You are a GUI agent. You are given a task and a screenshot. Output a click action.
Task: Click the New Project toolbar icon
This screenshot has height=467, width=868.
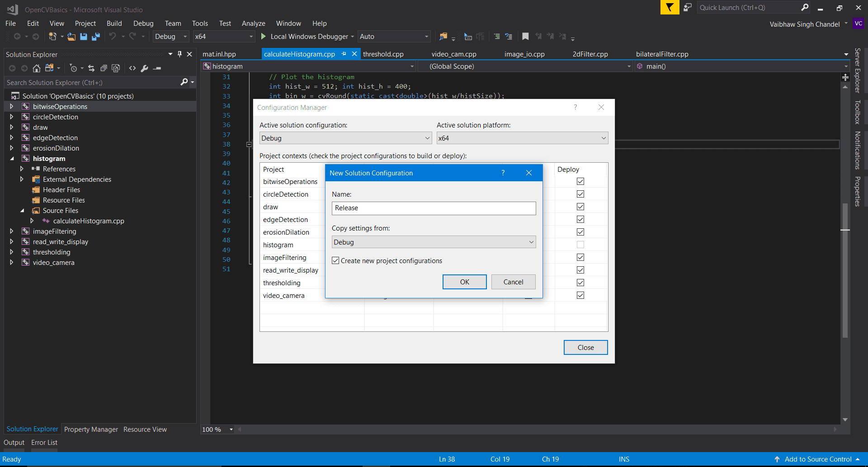click(52, 37)
